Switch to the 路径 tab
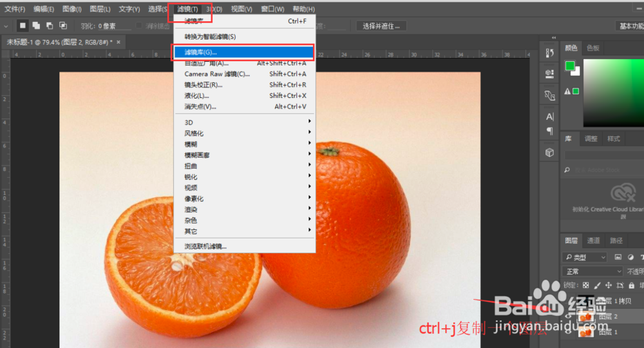 coord(616,241)
